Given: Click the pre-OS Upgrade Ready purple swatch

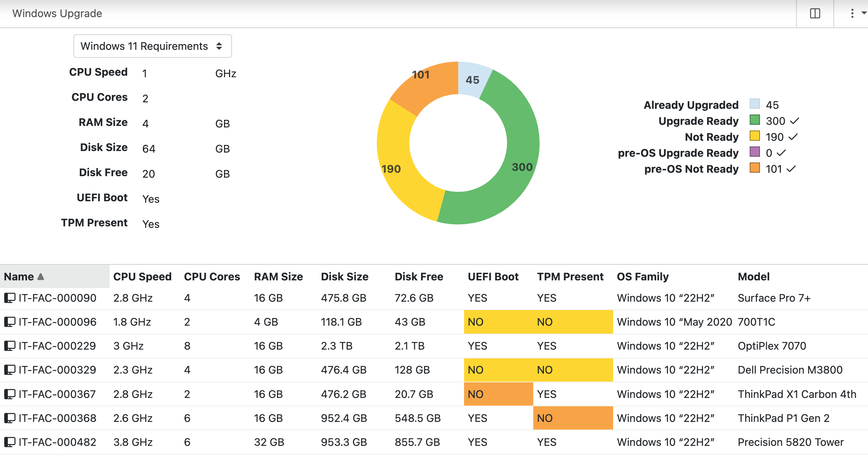Looking at the screenshot, I should point(755,152).
